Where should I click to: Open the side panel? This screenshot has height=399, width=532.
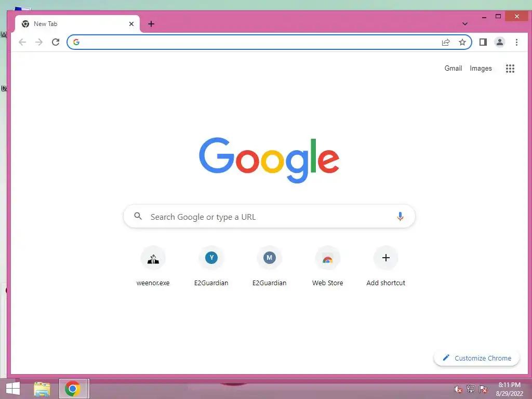[x=483, y=42]
